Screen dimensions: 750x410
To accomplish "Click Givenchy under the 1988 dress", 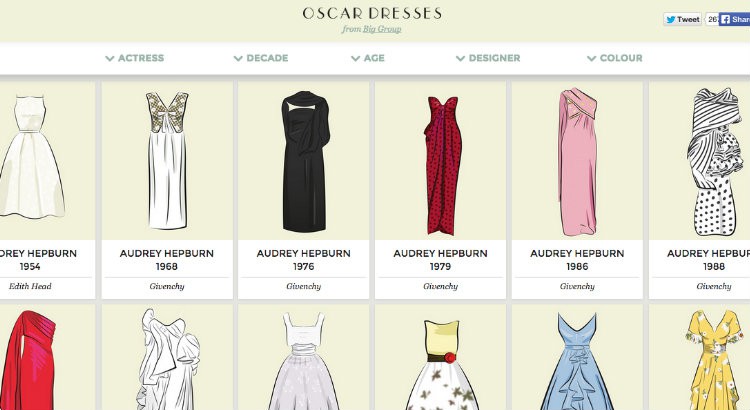I will (x=714, y=286).
